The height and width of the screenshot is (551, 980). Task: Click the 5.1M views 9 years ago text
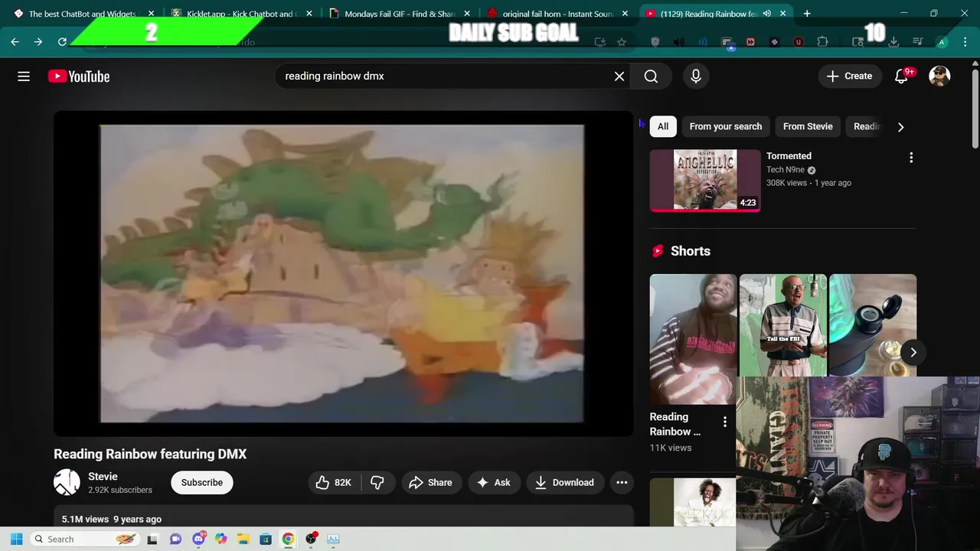pyautogui.click(x=112, y=519)
